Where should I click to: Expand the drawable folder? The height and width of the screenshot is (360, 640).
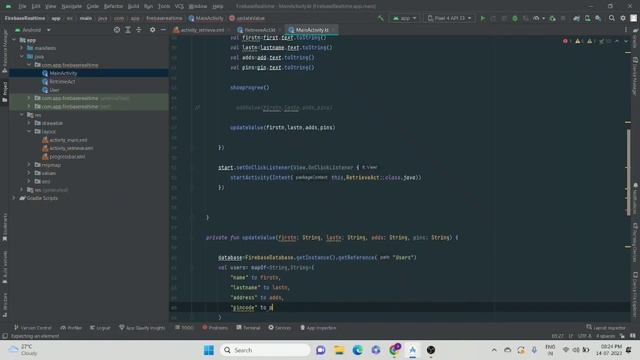coord(29,123)
